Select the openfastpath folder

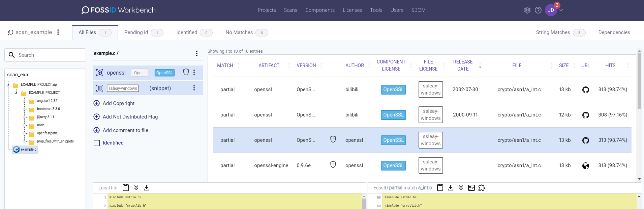click(x=47, y=133)
